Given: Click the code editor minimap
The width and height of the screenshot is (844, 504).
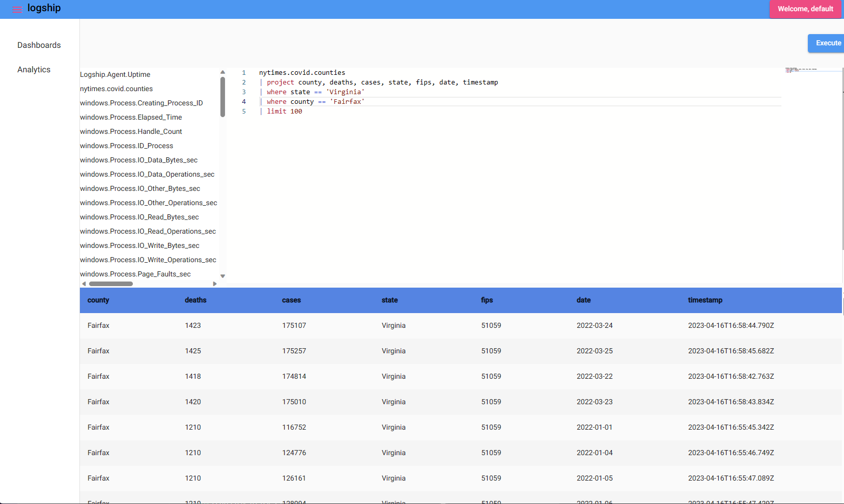Looking at the screenshot, I should pos(801,70).
